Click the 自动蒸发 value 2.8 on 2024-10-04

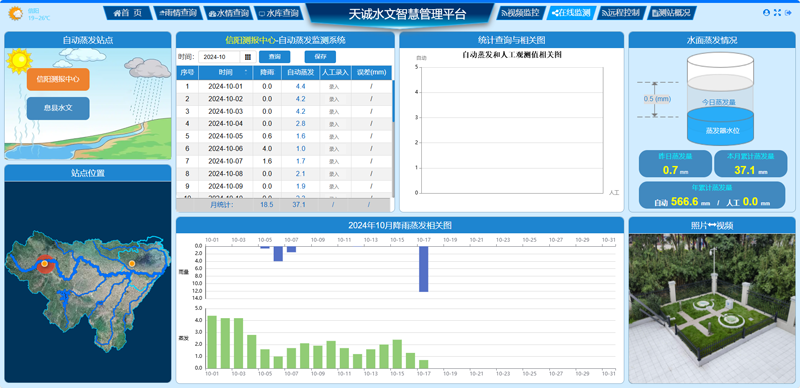tap(301, 124)
